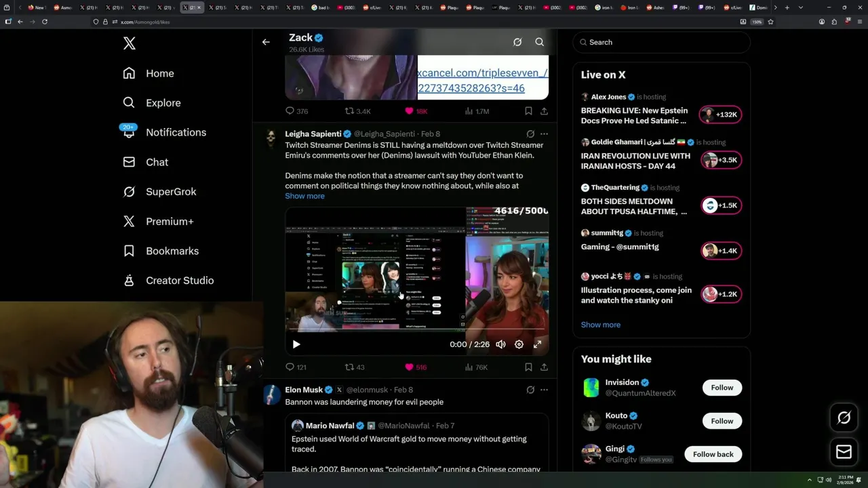
Task: Open Home from the sidebar
Action: pyautogui.click(x=149, y=73)
